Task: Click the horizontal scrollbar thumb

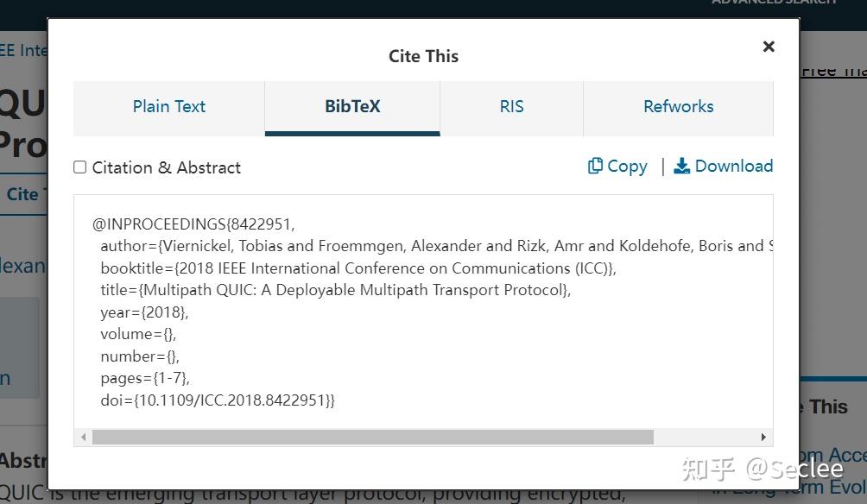Action: coord(373,438)
